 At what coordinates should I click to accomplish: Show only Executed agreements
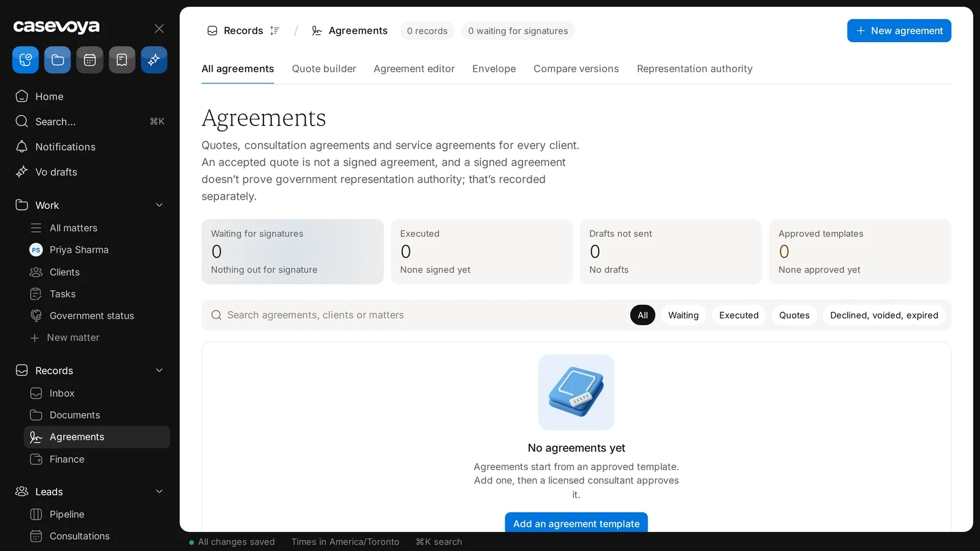(x=739, y=315)
